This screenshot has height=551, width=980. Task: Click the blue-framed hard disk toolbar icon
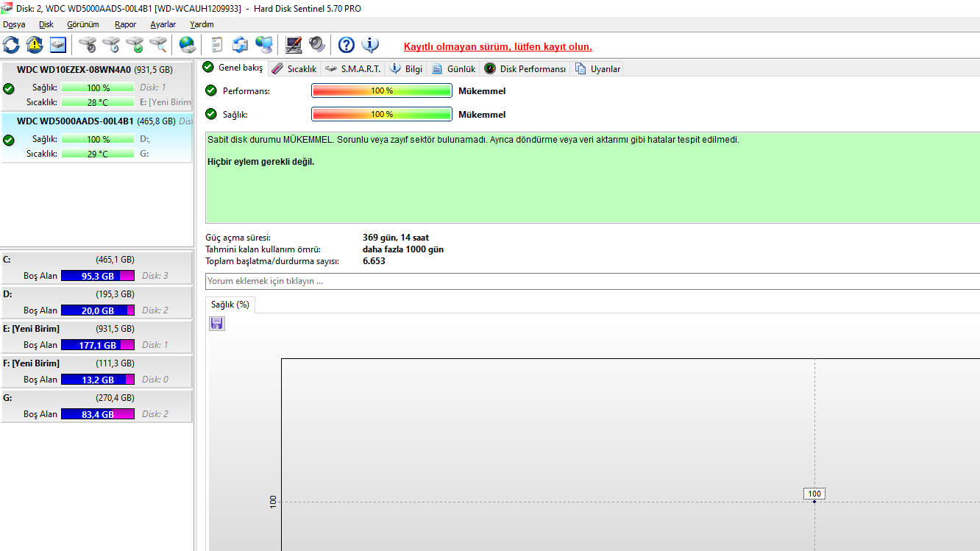58,45
